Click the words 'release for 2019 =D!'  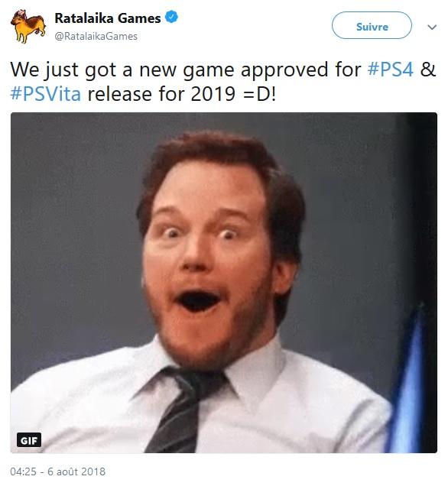point(182,94)
